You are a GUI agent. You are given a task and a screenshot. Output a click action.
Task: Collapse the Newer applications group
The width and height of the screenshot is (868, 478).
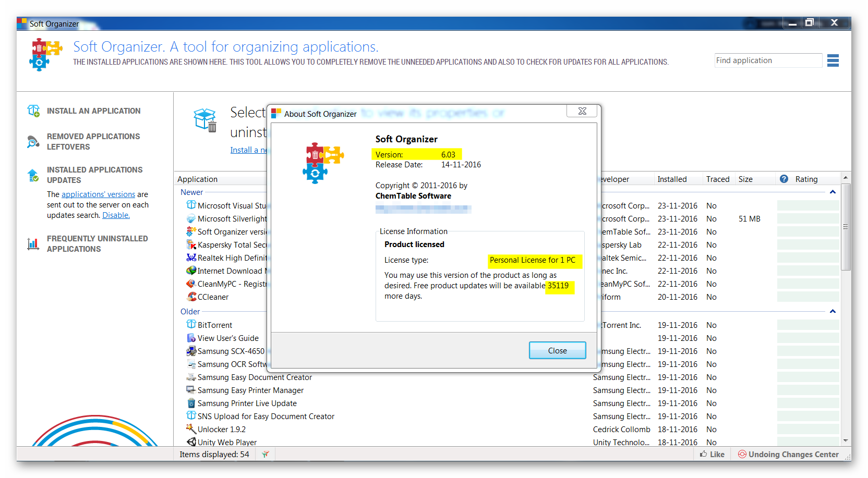tap(833, 192)
